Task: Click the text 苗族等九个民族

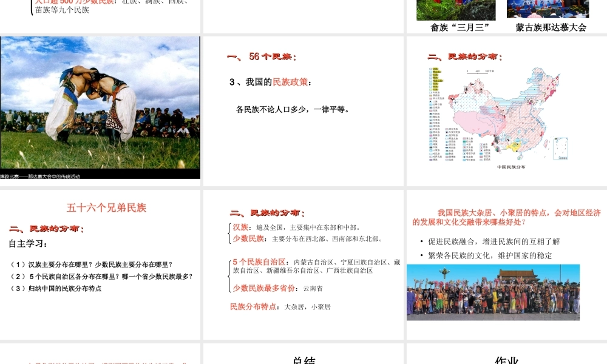Action: (62, 10)
